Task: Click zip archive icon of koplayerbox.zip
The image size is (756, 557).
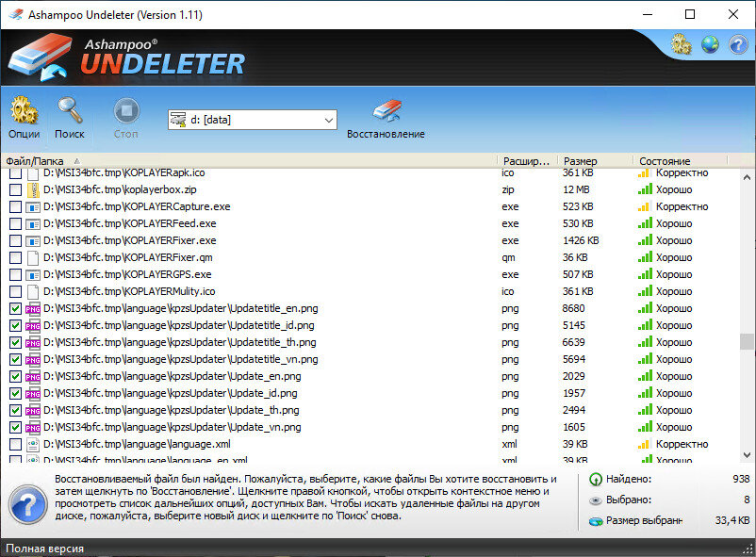Action: point(33,190)
